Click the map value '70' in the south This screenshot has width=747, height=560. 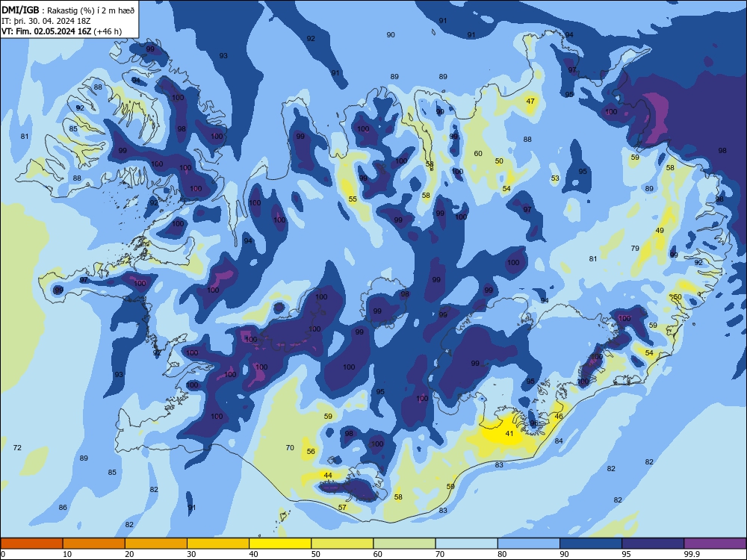click(x=290, y=447)
